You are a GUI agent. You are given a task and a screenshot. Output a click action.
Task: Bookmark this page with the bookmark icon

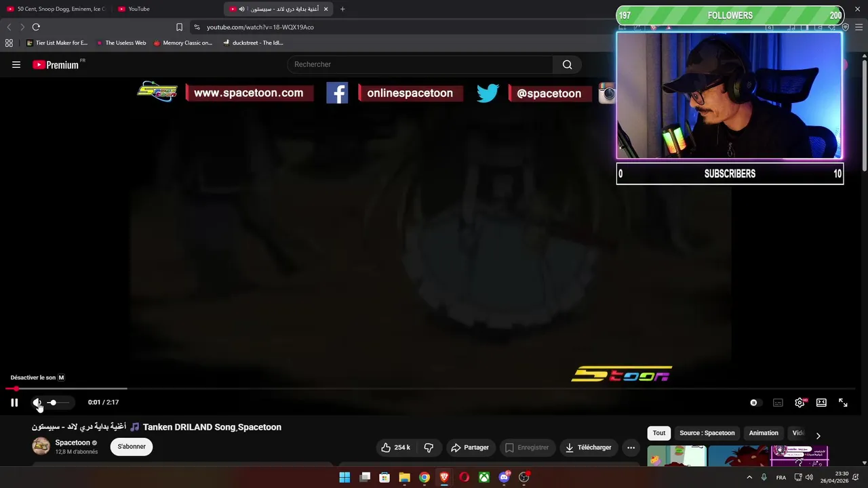pyautogui.click(x=179, y=27)
